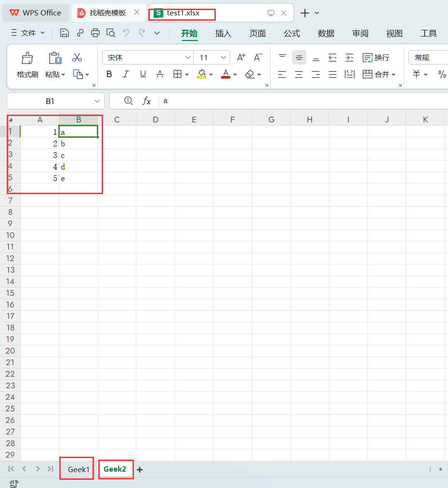Screen dimensions: 448x488
Task: Select cell A3 containing 3
Action: pos(40,155)
